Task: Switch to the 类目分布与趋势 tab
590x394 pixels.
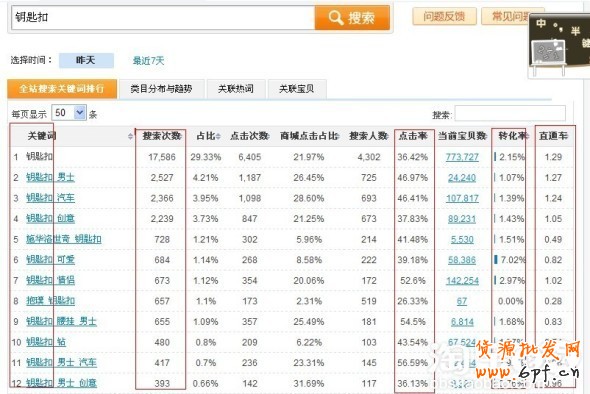Action: coord(161,89)
